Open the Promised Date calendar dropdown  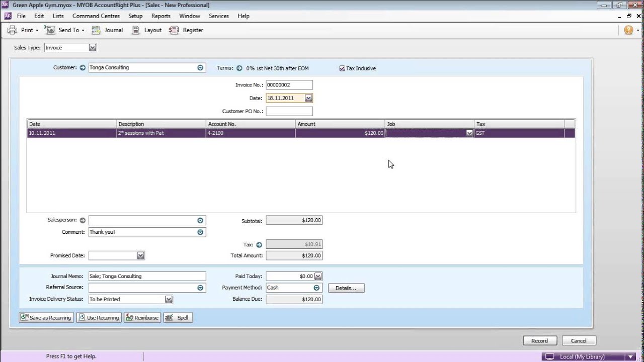click(140, 255)
